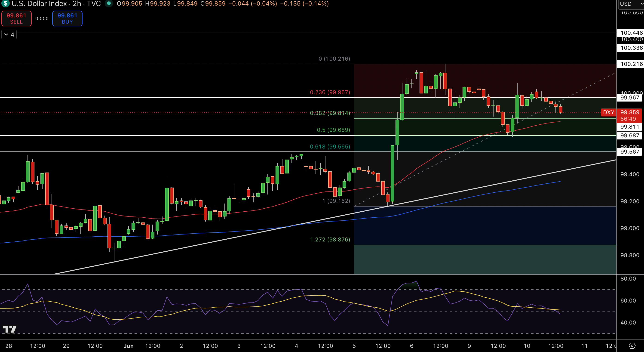644x352 pixels.
Task: Click the 99.811 price axis label
Action: [x=629, y=127]
